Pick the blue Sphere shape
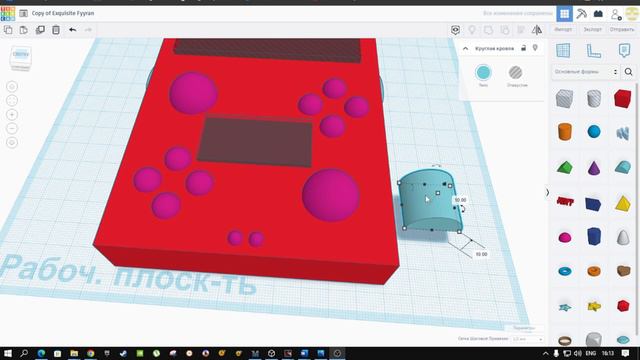640x360 pixels. click(594, 131)
